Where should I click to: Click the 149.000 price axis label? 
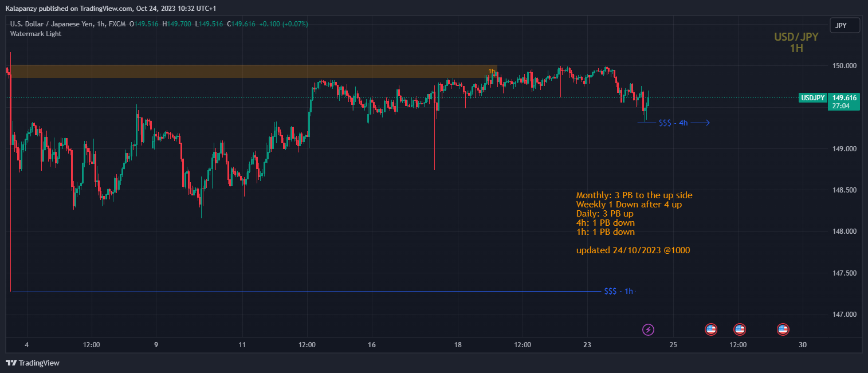[845, 149]
